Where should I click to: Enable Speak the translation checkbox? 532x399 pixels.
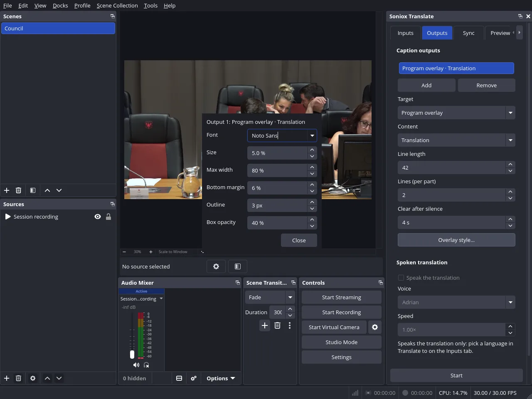(x=401, y=278)
